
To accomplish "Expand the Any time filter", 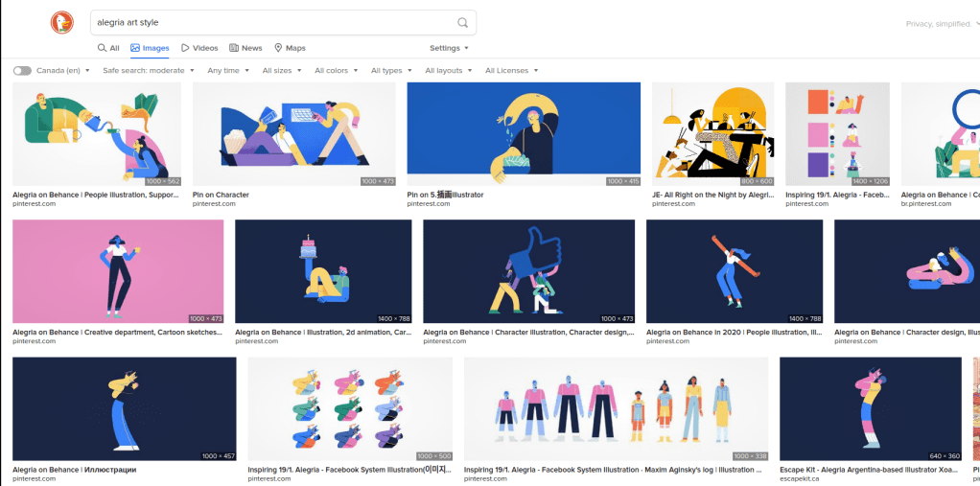I will [228, 71].
